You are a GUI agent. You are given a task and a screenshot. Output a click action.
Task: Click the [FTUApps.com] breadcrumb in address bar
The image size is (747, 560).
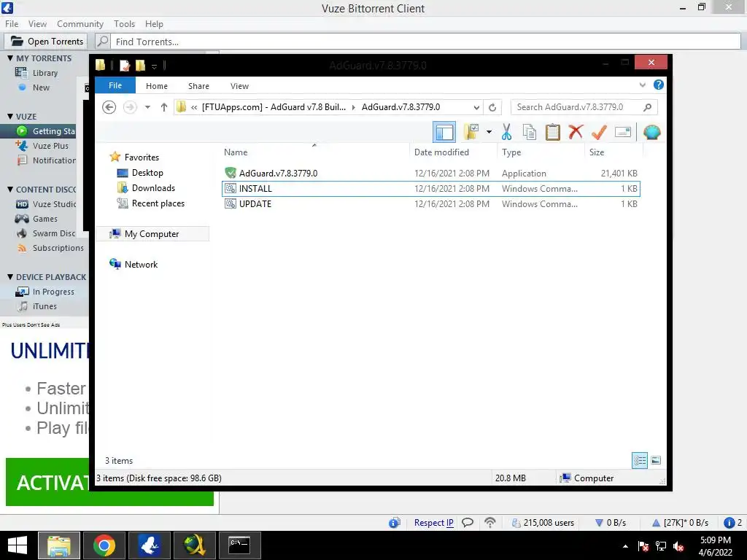[274, 107]
